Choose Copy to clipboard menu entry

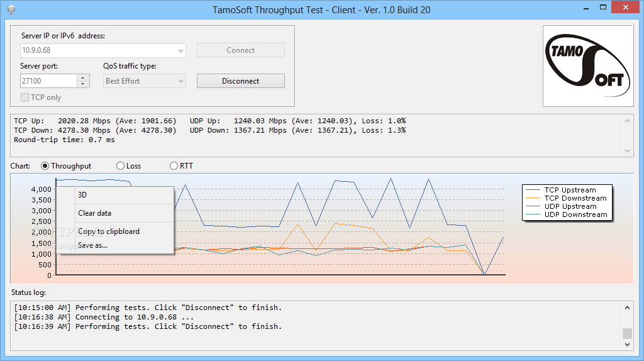click(x=115, y=231)
